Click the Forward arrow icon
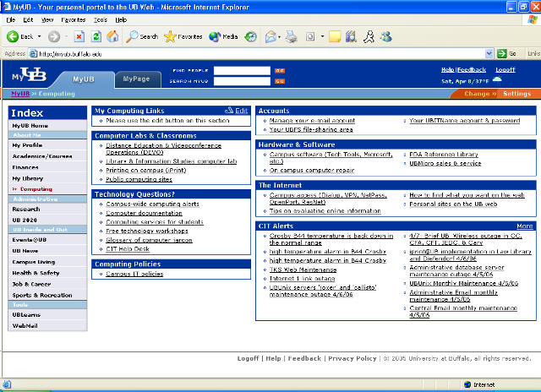Viewport: 541px width, 392px height. tap(54, 36)
